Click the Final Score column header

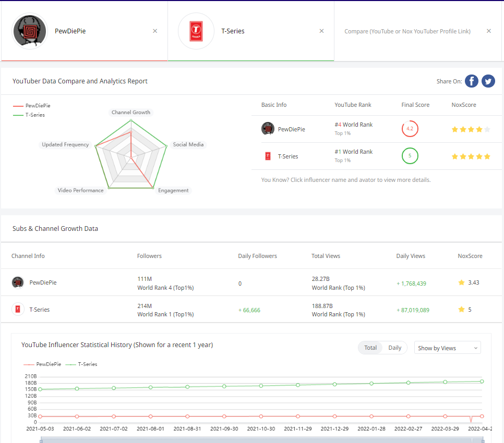415,105
